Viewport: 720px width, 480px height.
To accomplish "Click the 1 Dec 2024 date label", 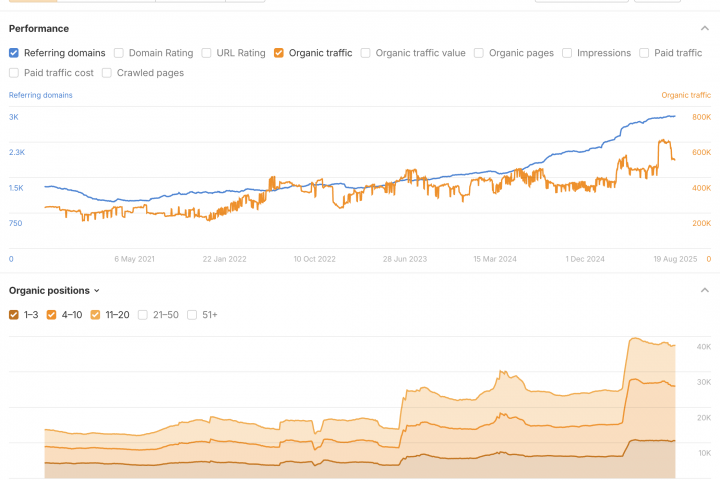I will (585, 259).
